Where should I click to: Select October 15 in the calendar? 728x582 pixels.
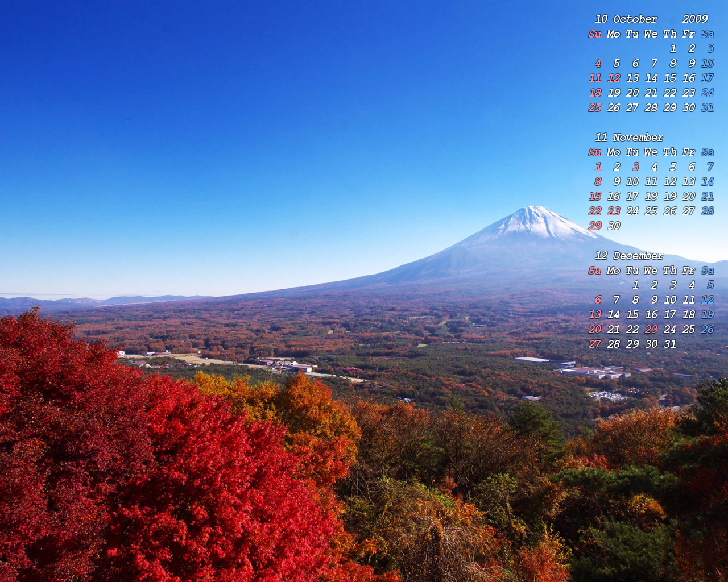(670, 78)
